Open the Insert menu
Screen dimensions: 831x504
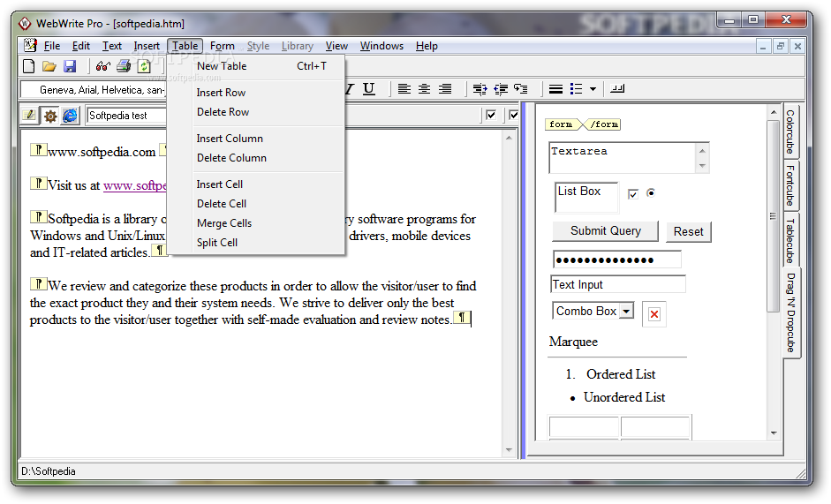coord(147,46)
